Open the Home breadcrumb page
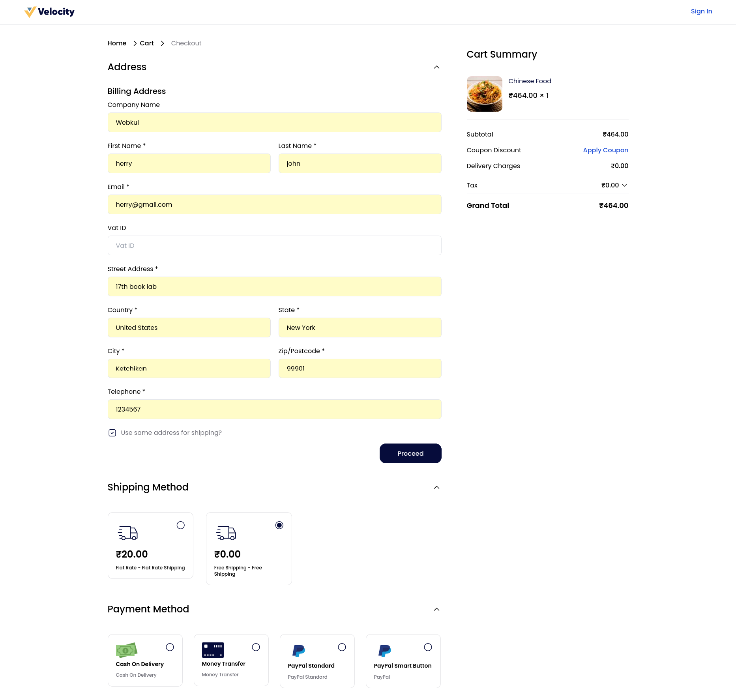736x700 pixels. pyautogui.click(x=117, y=43)
